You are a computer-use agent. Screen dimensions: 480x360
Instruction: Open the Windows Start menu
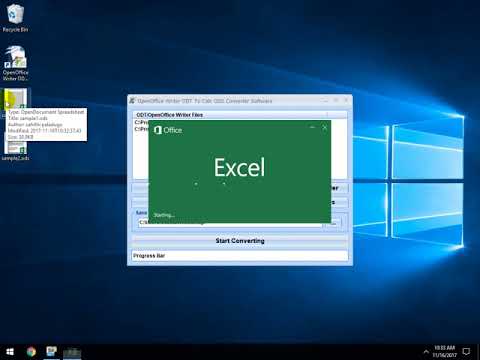[x=10, y=352]
